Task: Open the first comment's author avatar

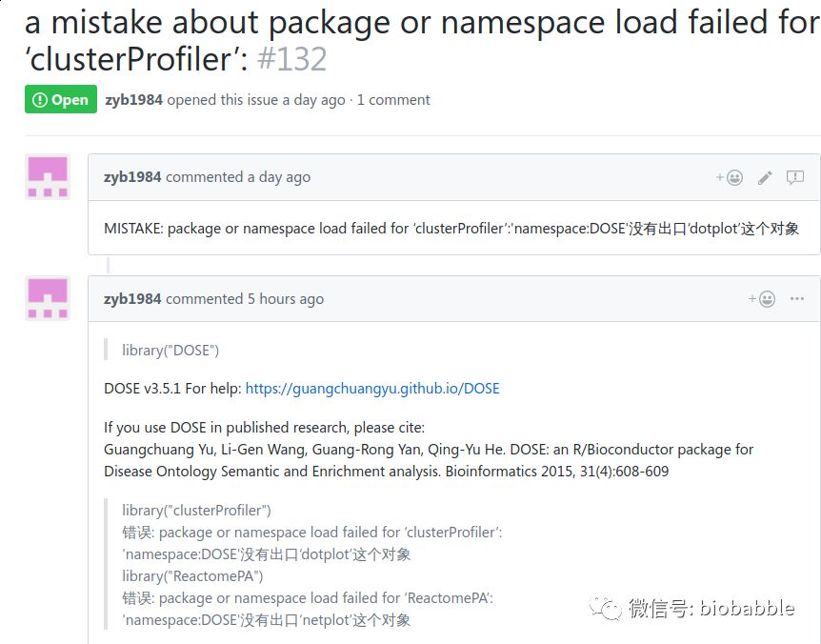Action: [48, 177]
